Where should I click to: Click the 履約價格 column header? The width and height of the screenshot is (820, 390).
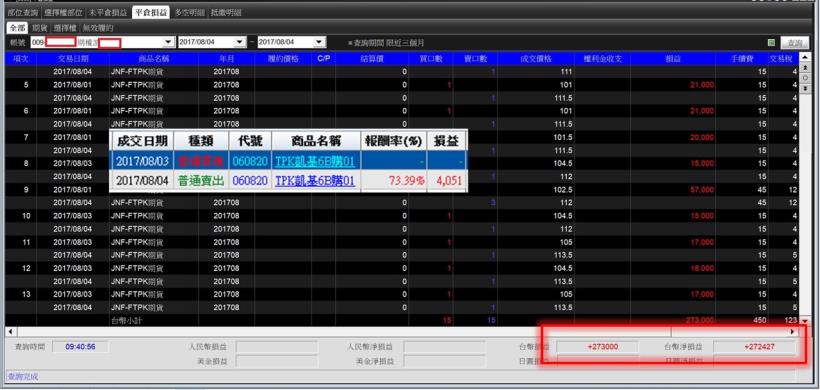(x=282, y=59)
